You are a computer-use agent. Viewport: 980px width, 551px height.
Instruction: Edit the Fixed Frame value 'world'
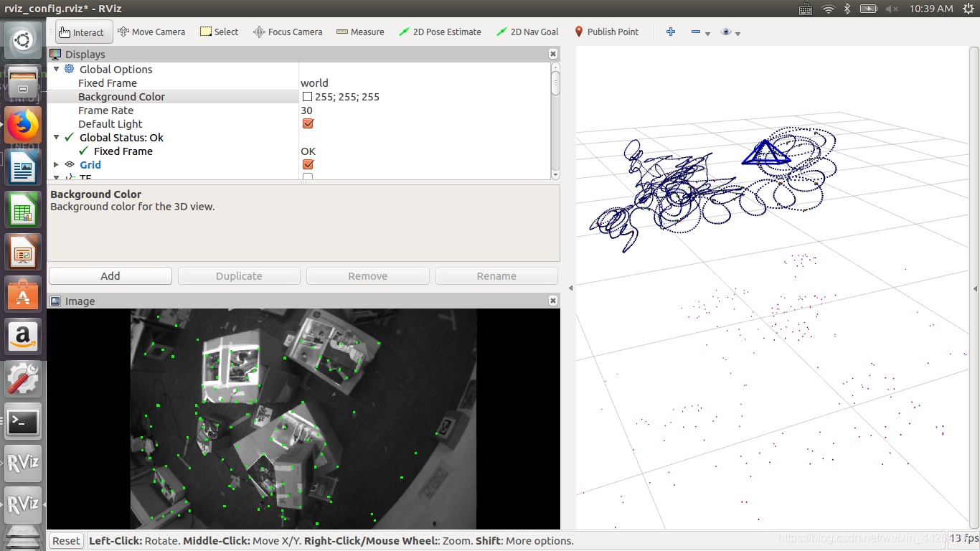[424, 83]
